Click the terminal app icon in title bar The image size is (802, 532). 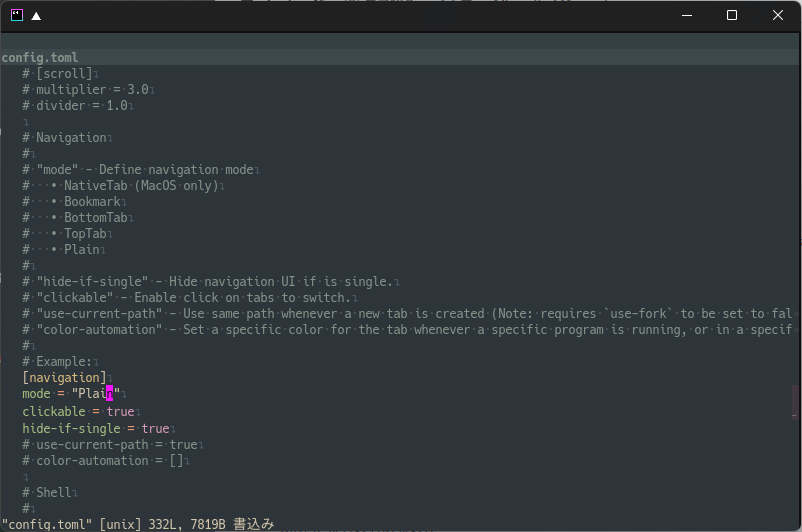pyautogui.click(x=17, y=15)
